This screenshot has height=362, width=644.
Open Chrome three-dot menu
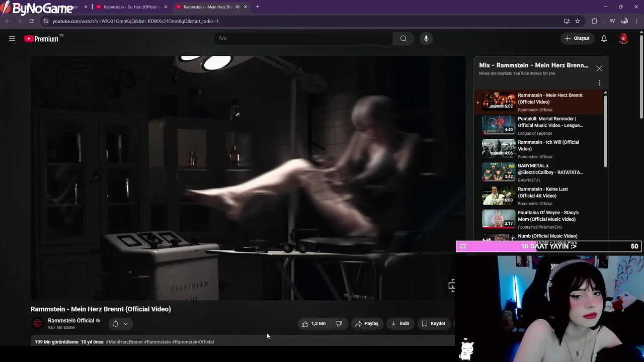pyautogui.click(x=637, y=21)
